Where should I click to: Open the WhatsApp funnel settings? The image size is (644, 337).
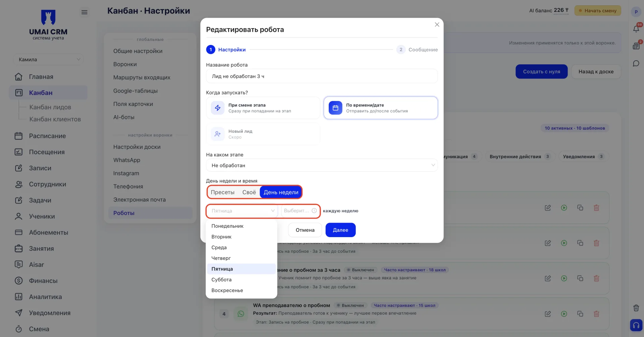[x=127, y=160]
